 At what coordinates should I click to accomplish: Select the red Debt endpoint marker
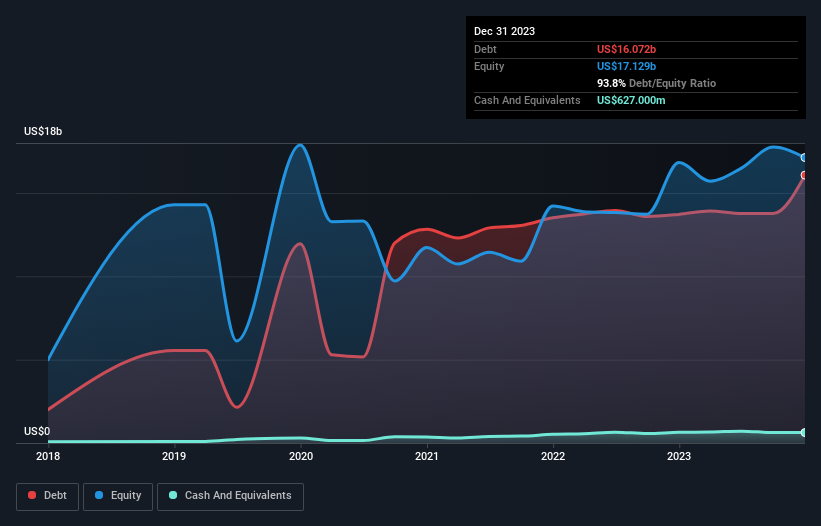click(804, 175)
